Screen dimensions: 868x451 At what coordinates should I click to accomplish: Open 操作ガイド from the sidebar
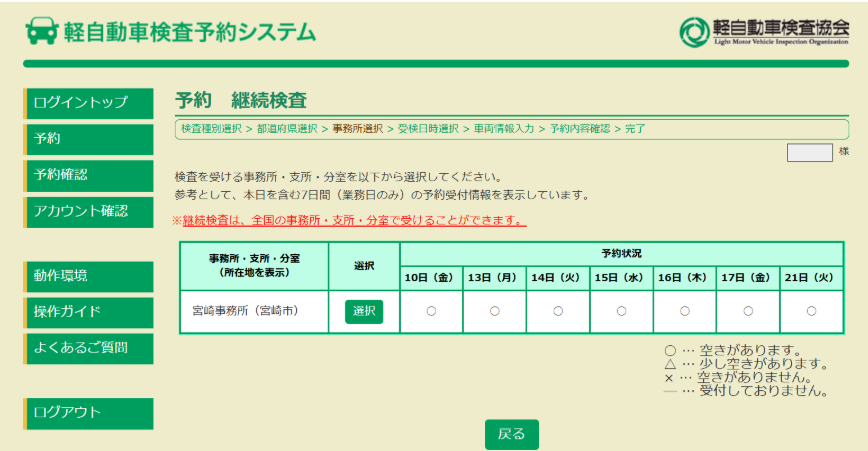[x=89, y=313]
